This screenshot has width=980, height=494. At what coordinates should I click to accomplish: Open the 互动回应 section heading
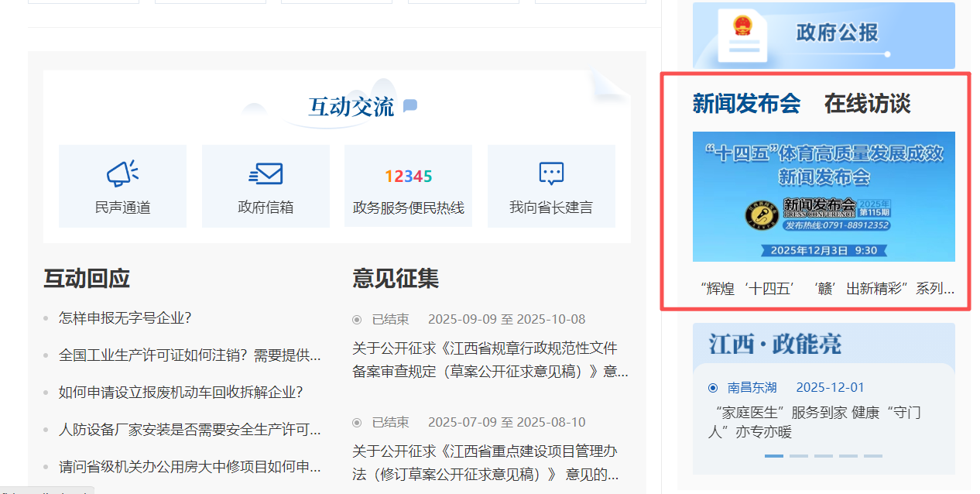[x=87, y=278]
